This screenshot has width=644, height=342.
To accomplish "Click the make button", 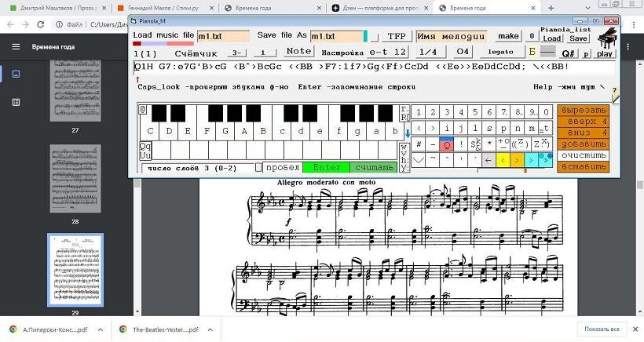I will (x=508, y=36).
